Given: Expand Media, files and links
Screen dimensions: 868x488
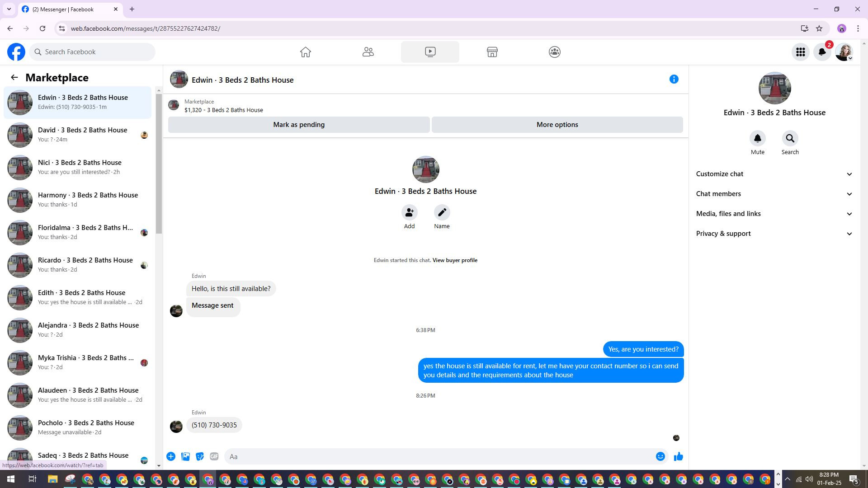Looking at the screenshot, I should tap(774, 214).
